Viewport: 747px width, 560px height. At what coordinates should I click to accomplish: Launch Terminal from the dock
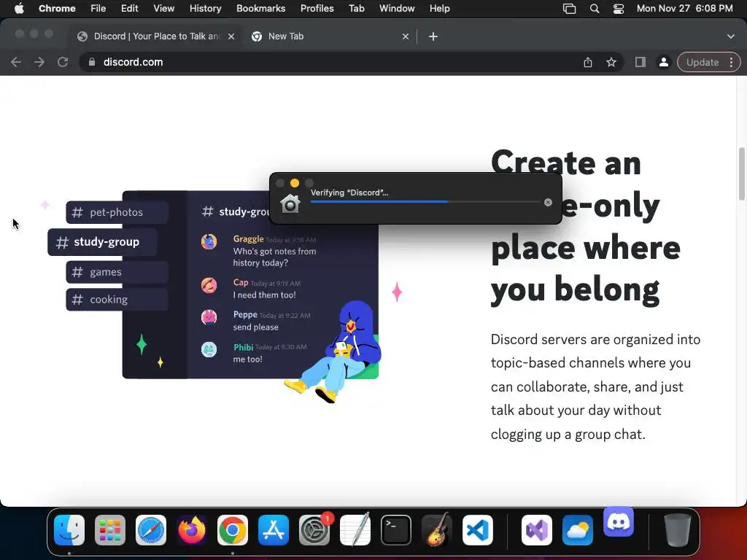(396, 530)
